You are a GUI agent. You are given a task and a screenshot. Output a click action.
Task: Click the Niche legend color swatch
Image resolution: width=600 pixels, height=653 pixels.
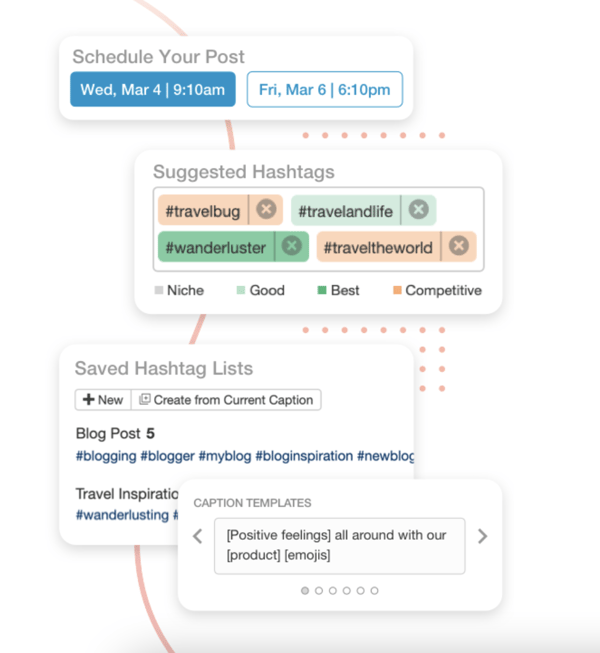[158, 291]
